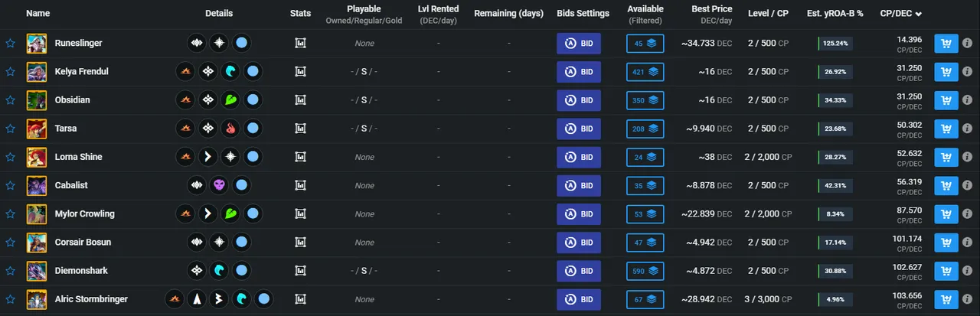Toggle the star next to Tarsa

click(x=10, y=129)
